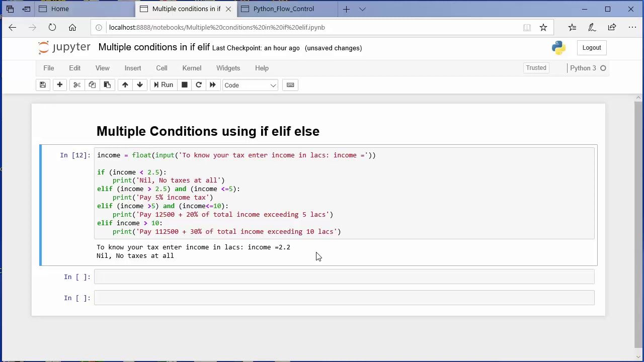Click the browser Back arrow
The width and height of the screenshot is (644, 362).
coord(13,28)
